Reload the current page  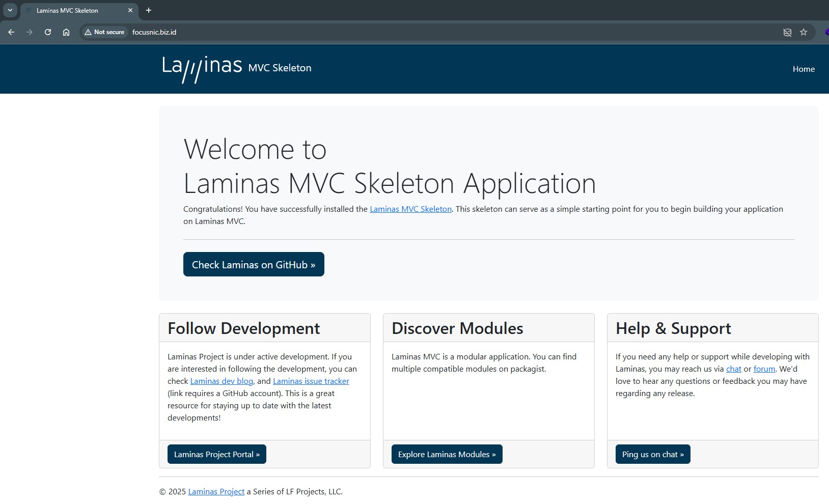(48, 32)
